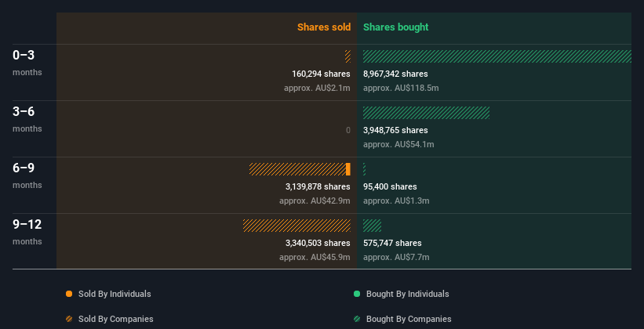The image size is (644, 329).
Task: Click the 3,340,503 shares value
Action: [318, 244]
